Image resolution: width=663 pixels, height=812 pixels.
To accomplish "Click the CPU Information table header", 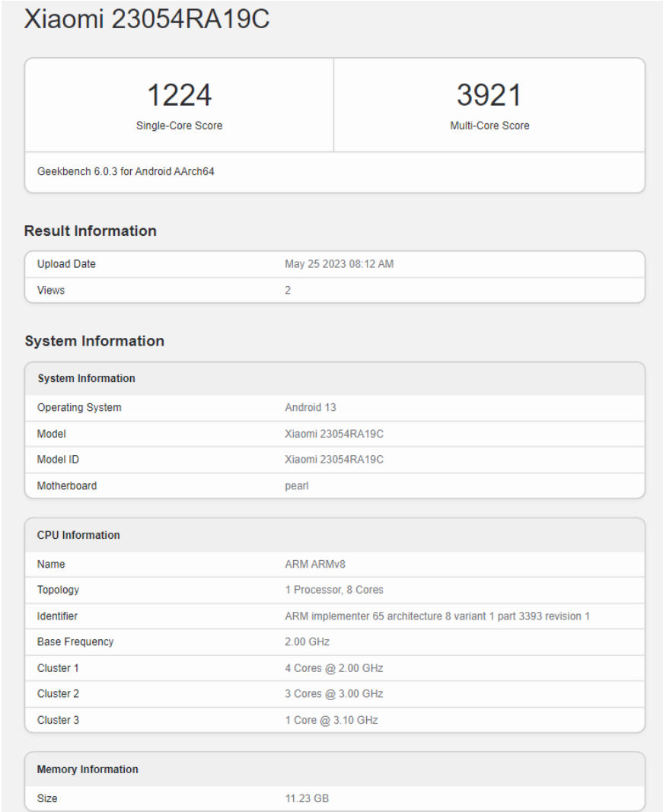I will (x=78, y=535).
